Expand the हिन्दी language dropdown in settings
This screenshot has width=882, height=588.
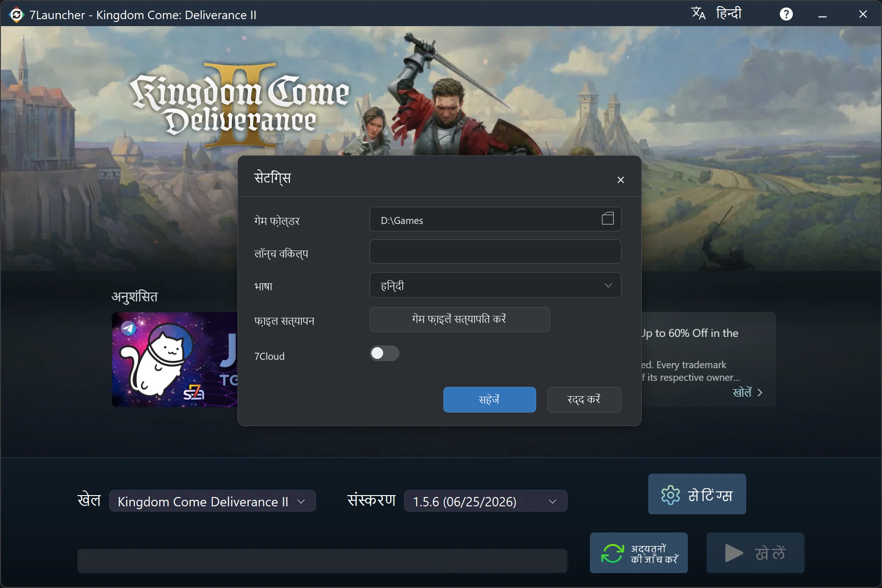click(x=495, y=285)
